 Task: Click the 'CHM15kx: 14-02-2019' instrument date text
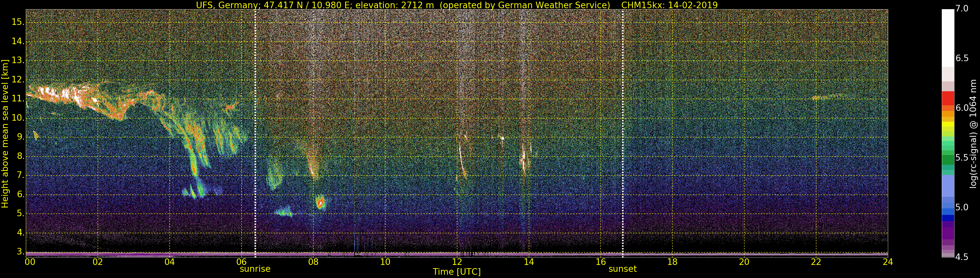(669, 5)
